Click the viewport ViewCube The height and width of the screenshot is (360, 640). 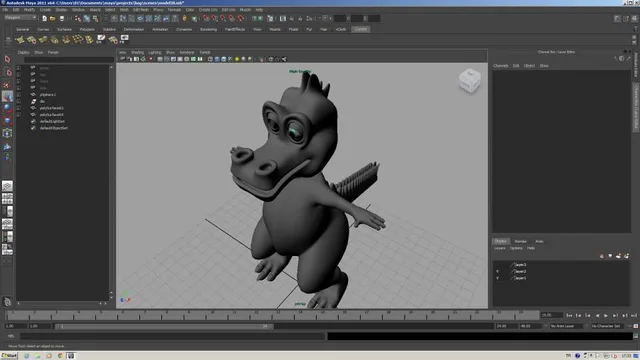tap(469, 81)
